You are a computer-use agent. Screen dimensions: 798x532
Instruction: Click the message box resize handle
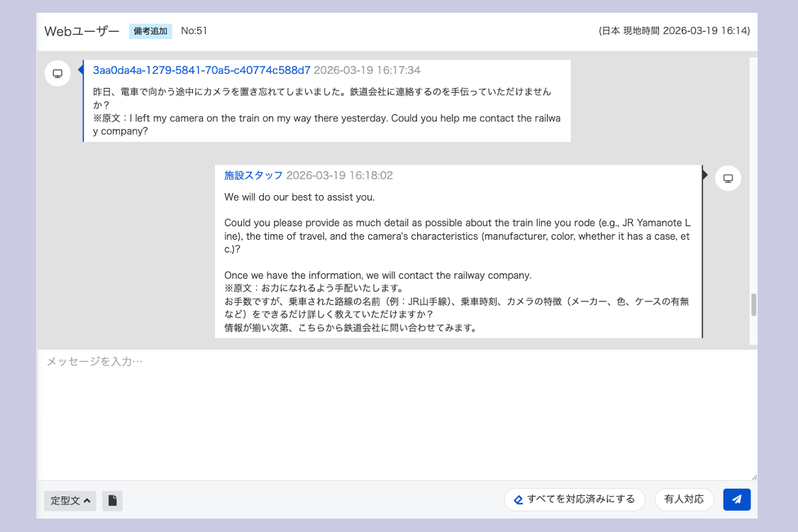point(753,477)
